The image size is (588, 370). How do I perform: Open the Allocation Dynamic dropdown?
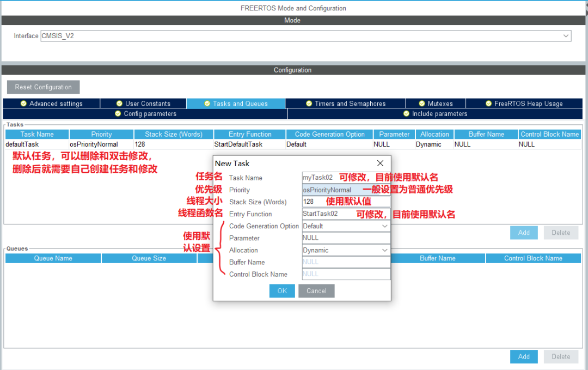346,250
